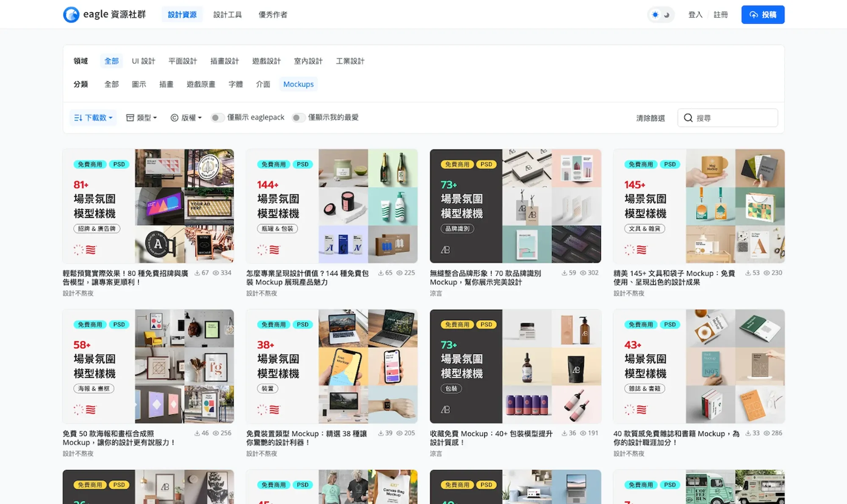Click download icon showing 65

(381, 273)
